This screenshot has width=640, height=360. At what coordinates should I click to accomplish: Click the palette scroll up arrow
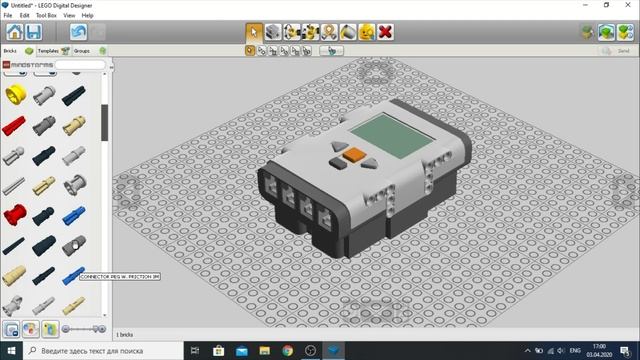pos(104,74)
